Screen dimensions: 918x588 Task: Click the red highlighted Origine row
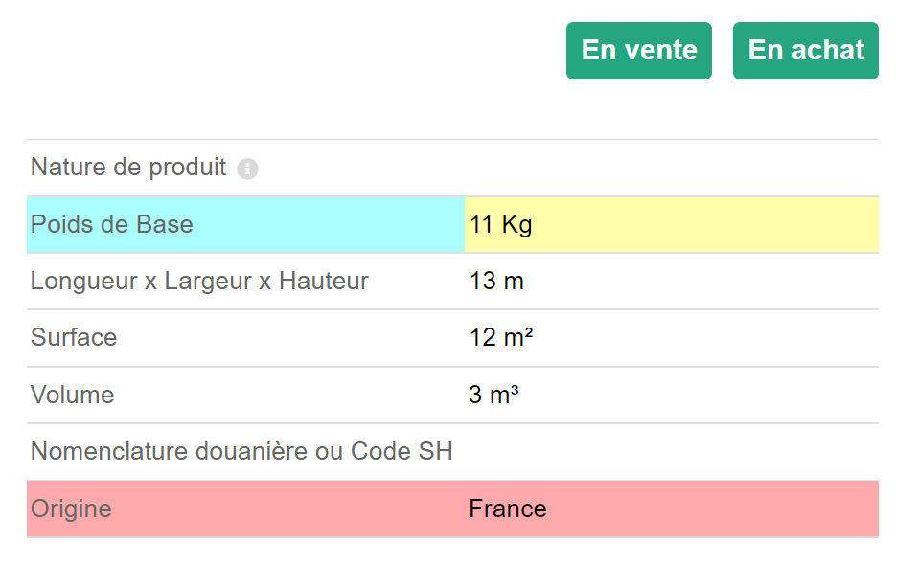pyautogui.click(x=452, y=509)
